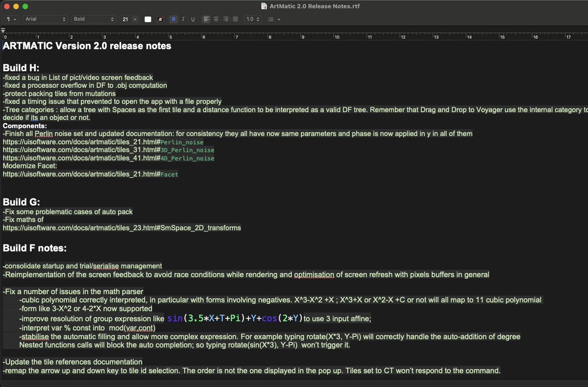
Task: Click the misspelled word 'optimisation'
Action: click(x=314, y=275)
